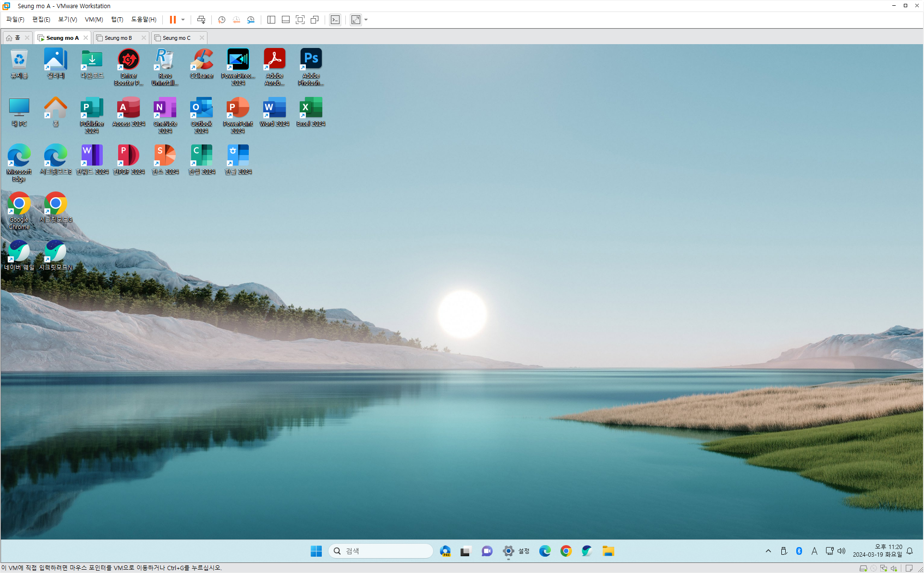Close the Seung mo C tab
924x573 pixels.
(202, 38)
